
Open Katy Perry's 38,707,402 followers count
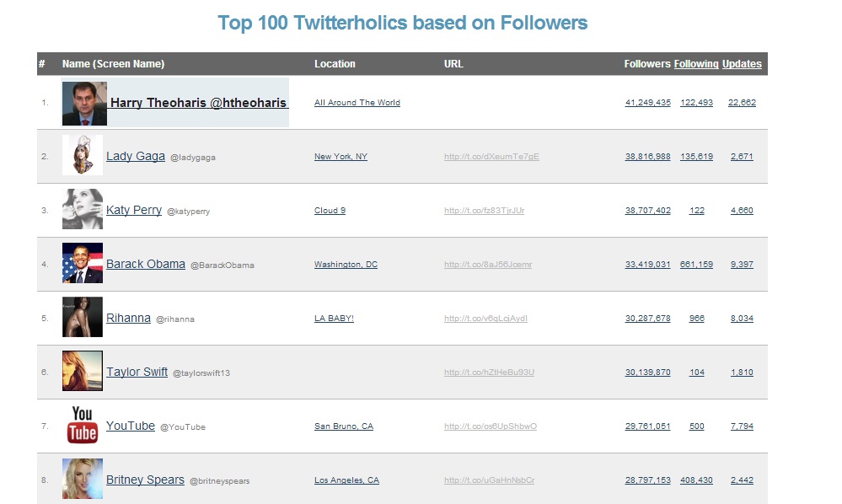click(647, 211)
